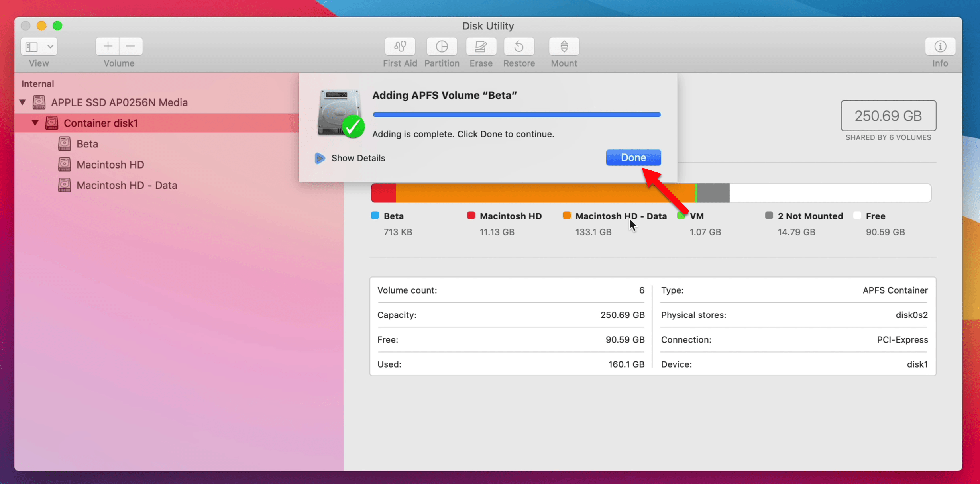Click the "11.13 GB" size value

pos(497,232)
